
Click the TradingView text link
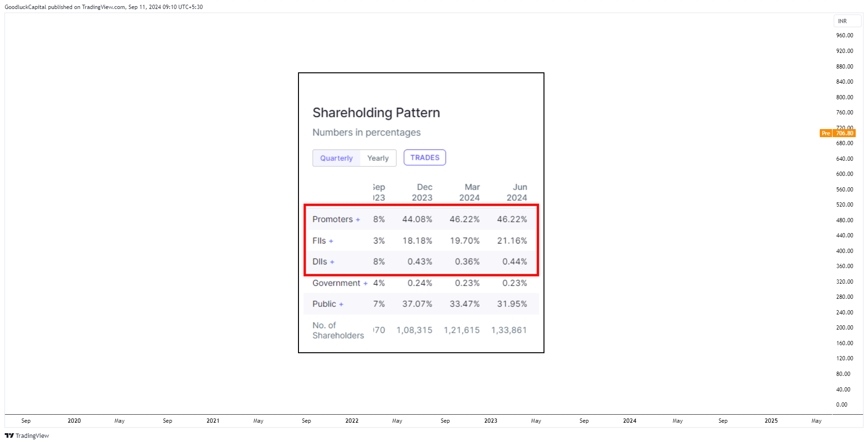(x=32, y=435)
